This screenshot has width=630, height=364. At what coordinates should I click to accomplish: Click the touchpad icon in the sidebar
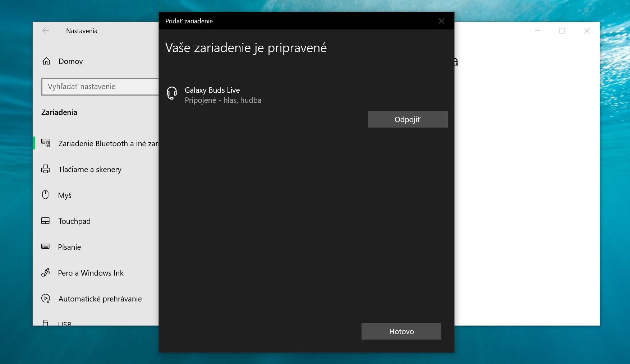(x=46, y=221)
